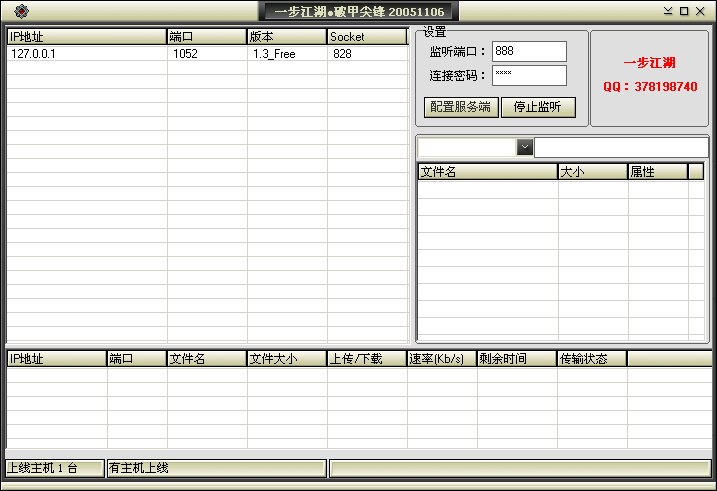This screenshot has height=491, width=717.
Task: Click the app logo icon in title bar
Action: (22, 11)
